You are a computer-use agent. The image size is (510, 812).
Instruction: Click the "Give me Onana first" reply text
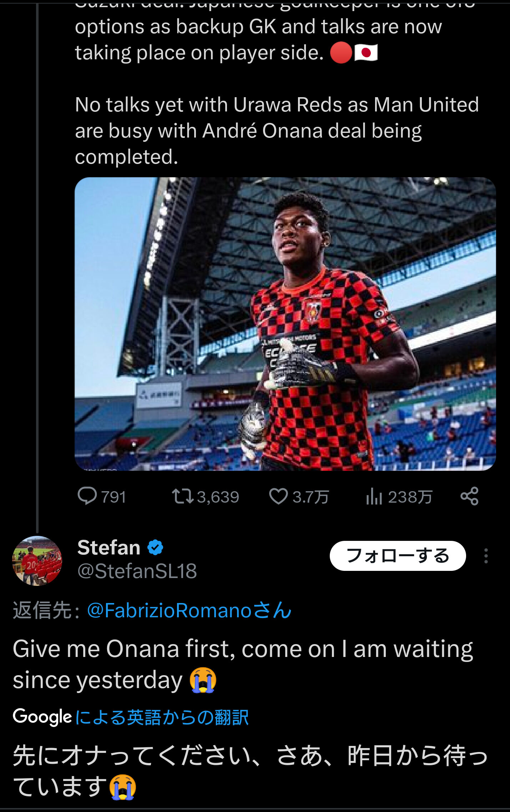(x=243, y=664)
